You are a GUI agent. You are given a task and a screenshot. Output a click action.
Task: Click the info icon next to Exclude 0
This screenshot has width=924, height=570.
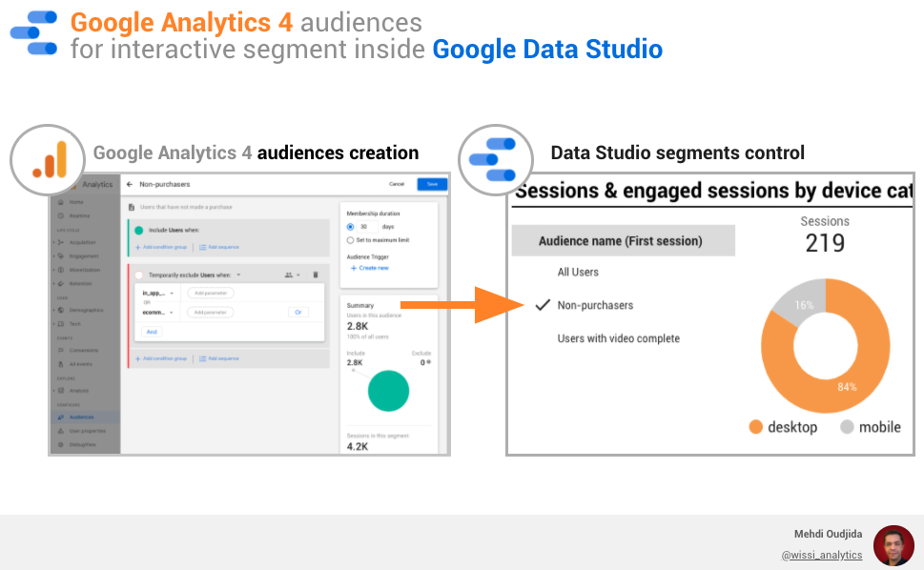[x=428, y=362]
